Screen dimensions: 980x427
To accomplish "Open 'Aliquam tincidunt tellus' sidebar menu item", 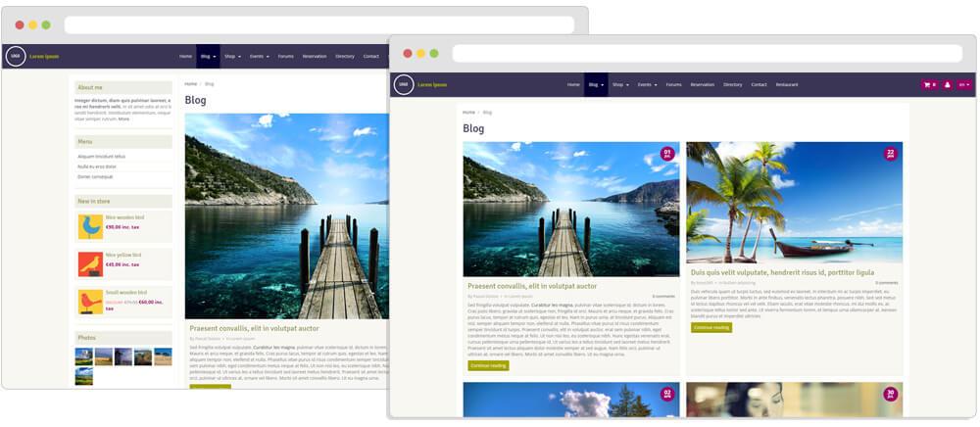I will pyautogui.click(x=102, y=156).
